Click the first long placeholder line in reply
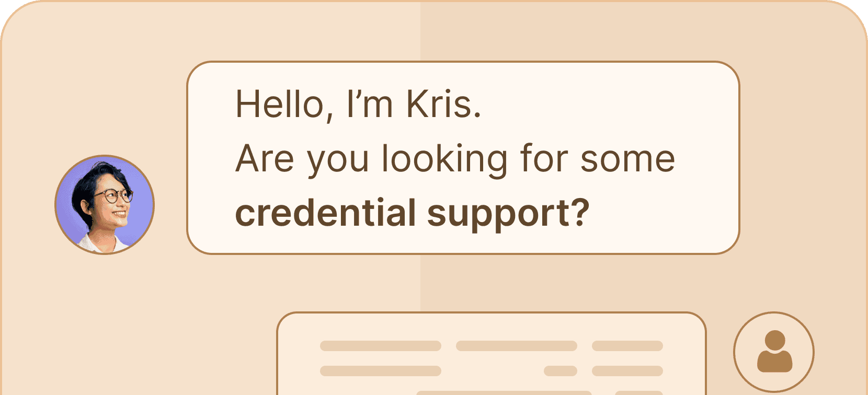The width and height of the screenshot is (868, 395). (380, 346)
